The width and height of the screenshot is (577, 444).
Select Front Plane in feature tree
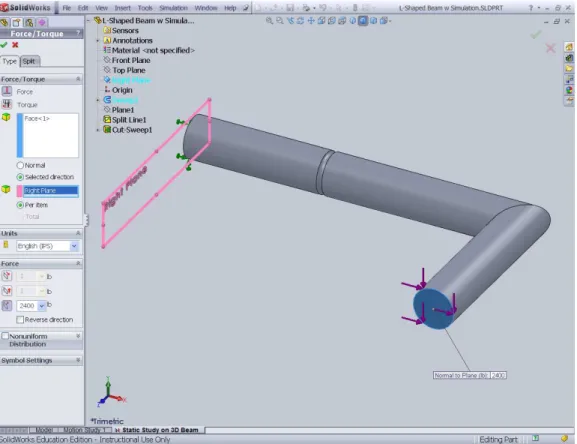point(131,60)
